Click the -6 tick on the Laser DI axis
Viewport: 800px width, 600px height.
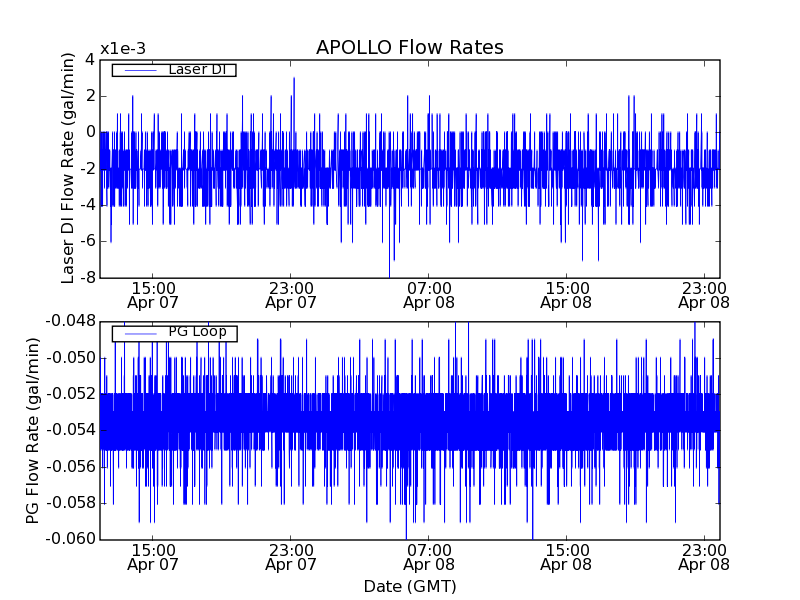(x=86, y=241)
